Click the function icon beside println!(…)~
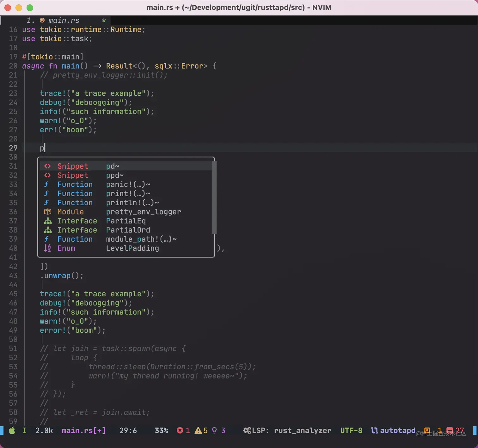478x448 pixels. 46,203
